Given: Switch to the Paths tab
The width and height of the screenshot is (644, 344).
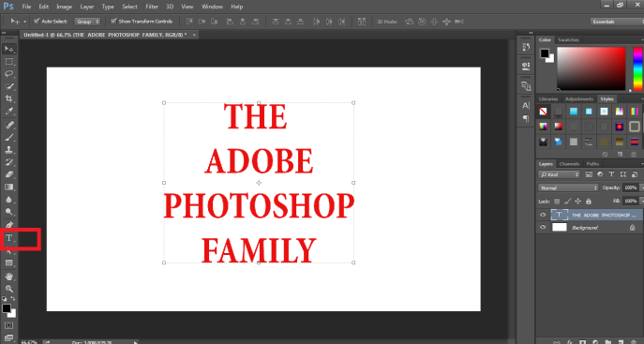Looking at the screenshot, I should pyautogui.click(x=592, y=164).
